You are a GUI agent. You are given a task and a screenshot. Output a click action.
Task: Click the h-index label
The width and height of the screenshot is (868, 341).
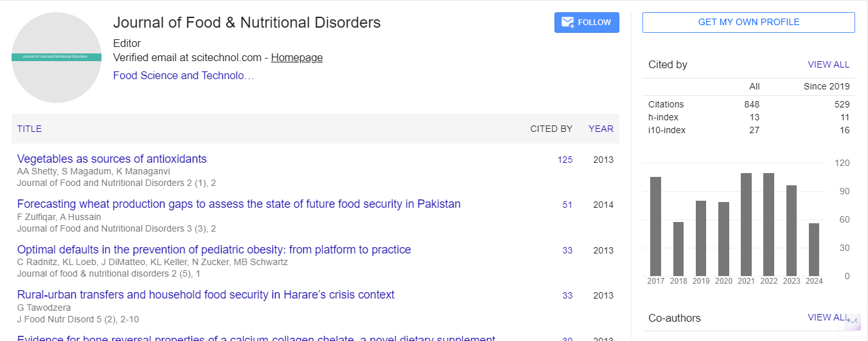coord(663,117)
